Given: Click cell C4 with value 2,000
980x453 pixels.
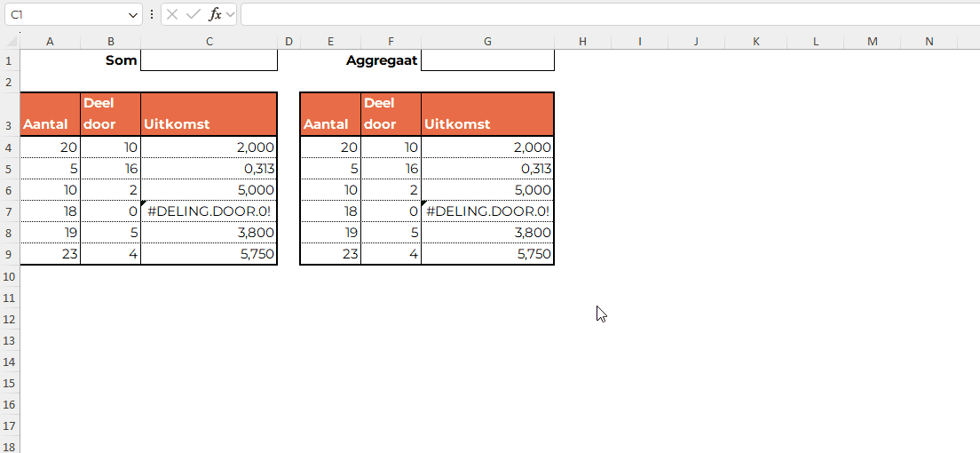Looking at the screenshot, I should point(209,147).
